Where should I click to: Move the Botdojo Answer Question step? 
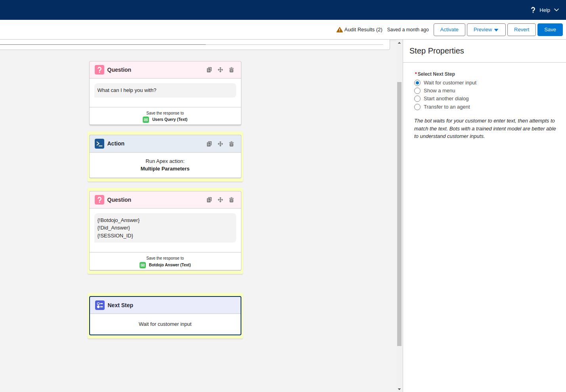click(x=220, y=200)
